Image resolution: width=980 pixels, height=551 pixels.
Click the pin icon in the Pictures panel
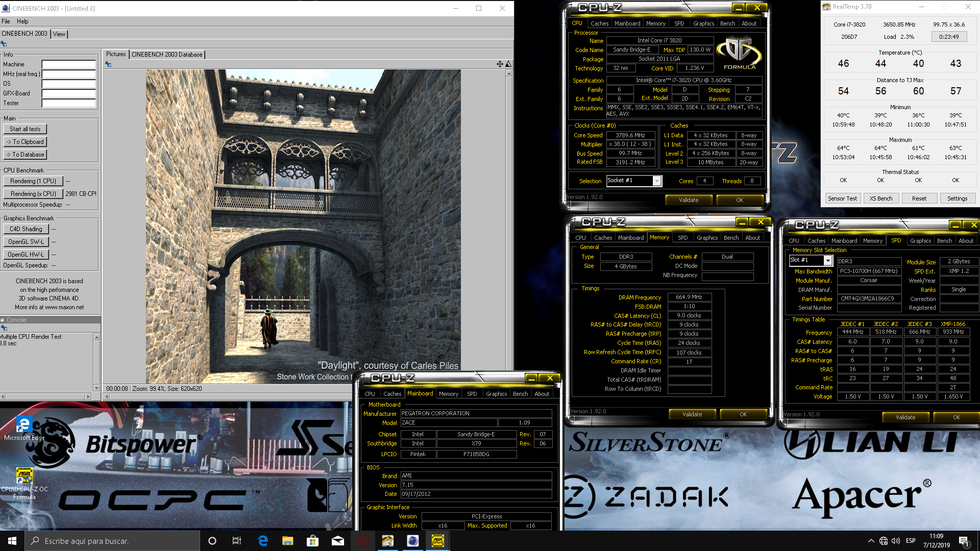click(108, 64)
